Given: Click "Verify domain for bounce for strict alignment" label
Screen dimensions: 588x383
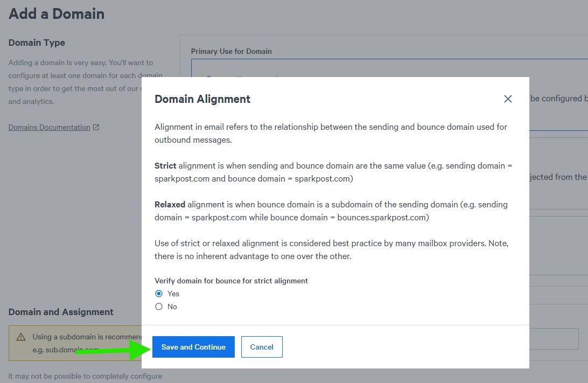Looking at the screenshot, I should coord(231,281).
